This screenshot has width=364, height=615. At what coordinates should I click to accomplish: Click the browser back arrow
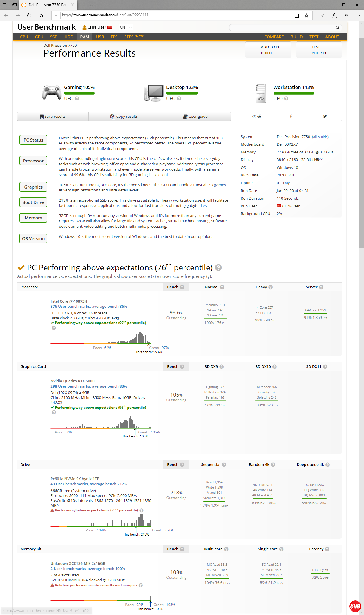pyautogui.click(x=6, y=15)
